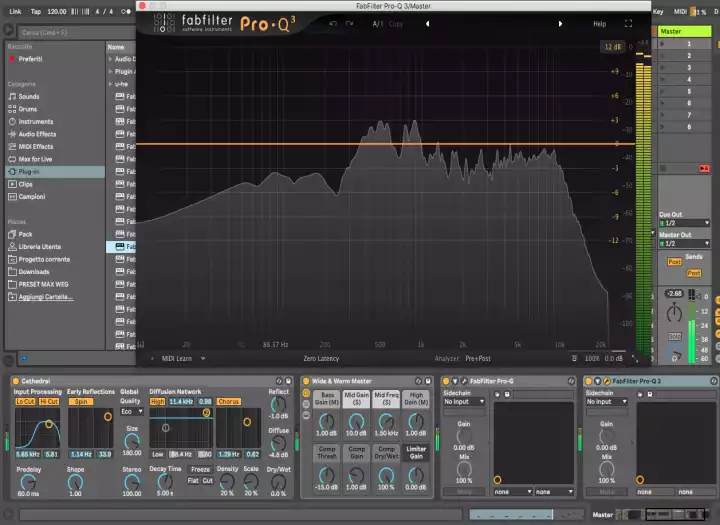The height and width of the screenshot is (525, 720).
Task: Unfold FabFilter Pro-Q 3 parameters triangle
Action: tap(597, 381)
